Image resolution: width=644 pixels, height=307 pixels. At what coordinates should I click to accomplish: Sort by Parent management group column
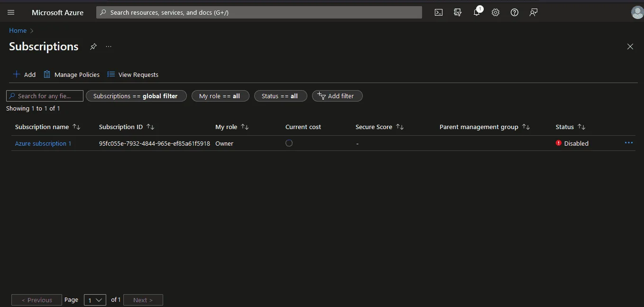484,127
